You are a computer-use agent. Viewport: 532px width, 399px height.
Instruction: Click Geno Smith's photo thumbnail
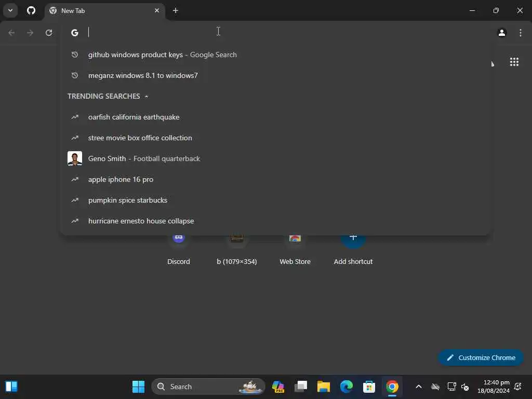pyautogui.click(x=75, y=158)
